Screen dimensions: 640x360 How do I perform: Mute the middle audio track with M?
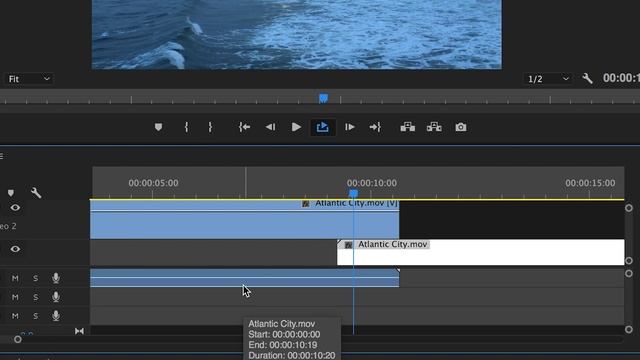click(x=15, y=297)
